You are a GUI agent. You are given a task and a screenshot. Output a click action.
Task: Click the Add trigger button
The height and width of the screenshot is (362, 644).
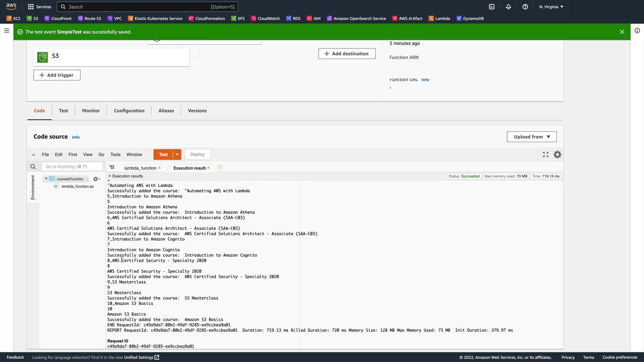(x=57, y=75)
